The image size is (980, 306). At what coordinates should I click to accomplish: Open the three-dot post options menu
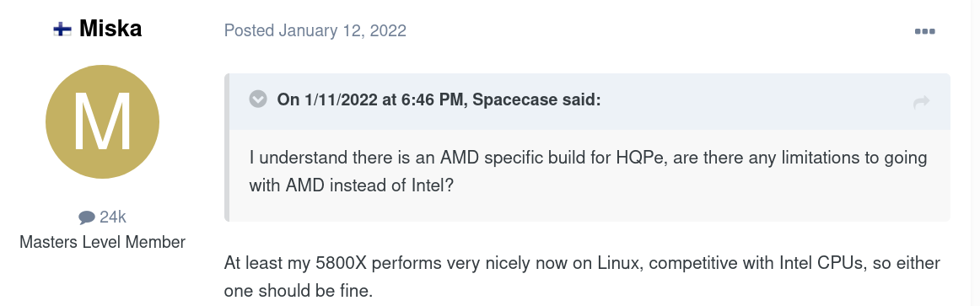coord(924,31)
